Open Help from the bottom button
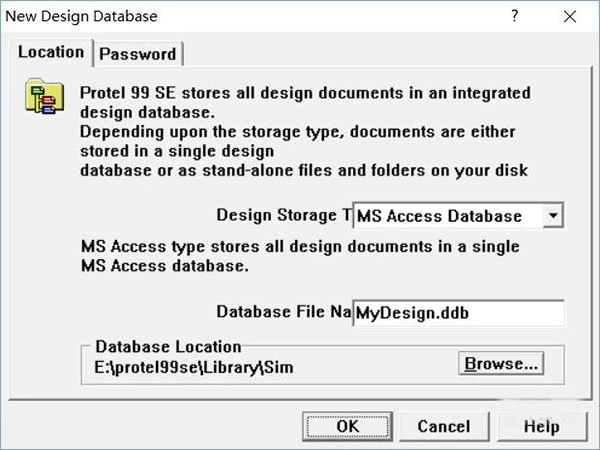This screenshot has width=600, height=450. pos(541,426)
